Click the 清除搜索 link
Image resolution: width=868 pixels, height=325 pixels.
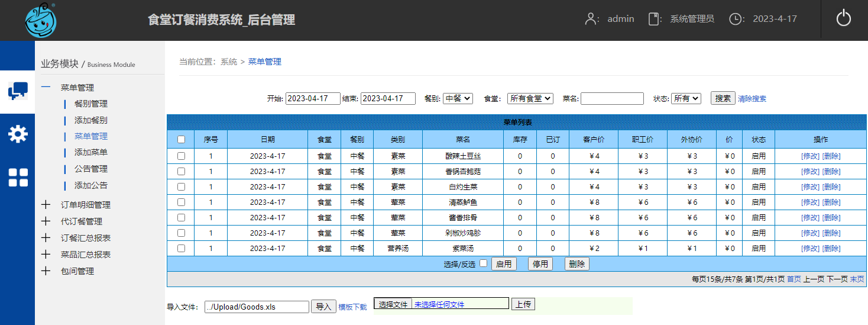click(x=752, y=99)
